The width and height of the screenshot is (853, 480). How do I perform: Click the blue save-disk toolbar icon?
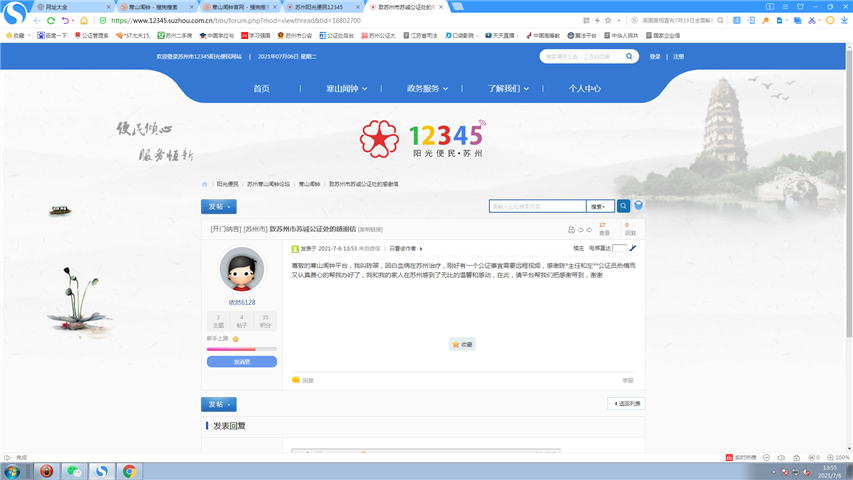coord(779,21)
